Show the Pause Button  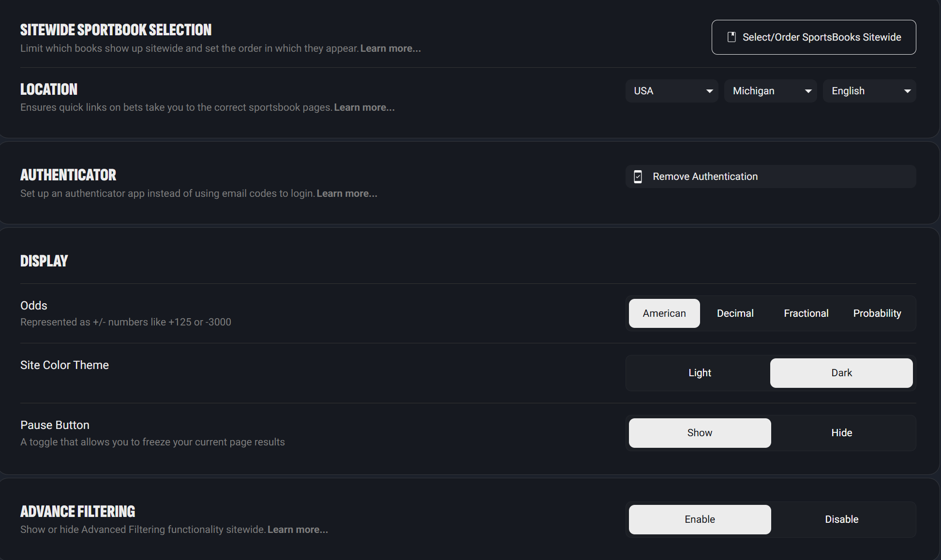[700, 433]
